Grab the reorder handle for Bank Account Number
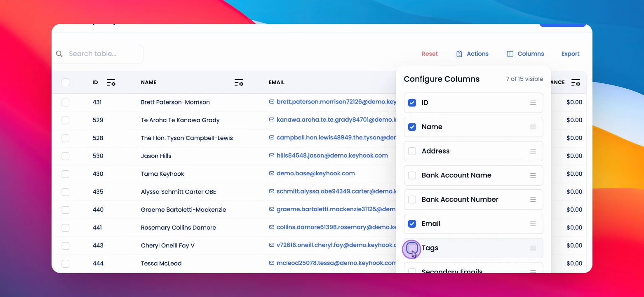This screenshot has height=297, width=644. tap(533, 200)
